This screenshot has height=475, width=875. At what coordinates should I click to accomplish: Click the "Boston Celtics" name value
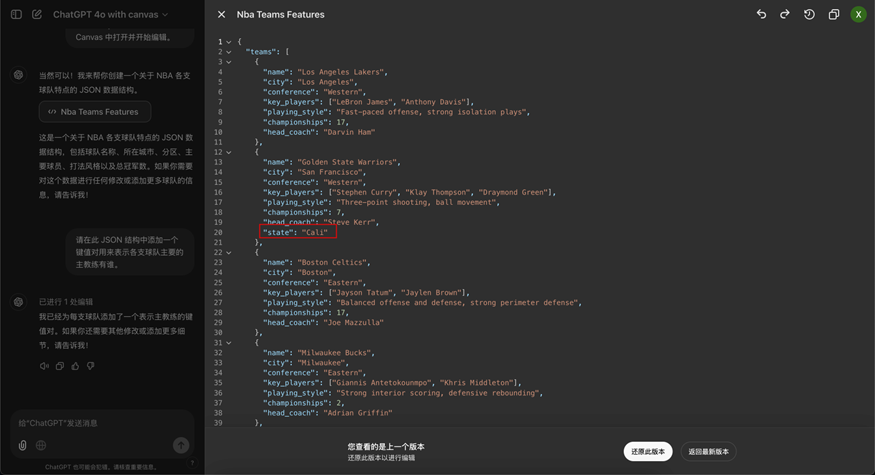331,262
